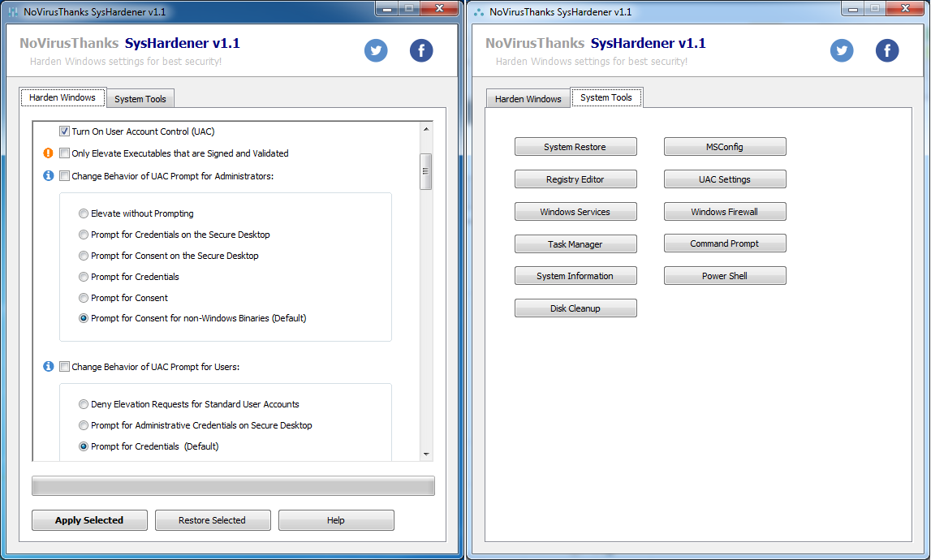Open MSConfig
The width and height of the screenshot is (931, 560).
[x=724, y=147]
